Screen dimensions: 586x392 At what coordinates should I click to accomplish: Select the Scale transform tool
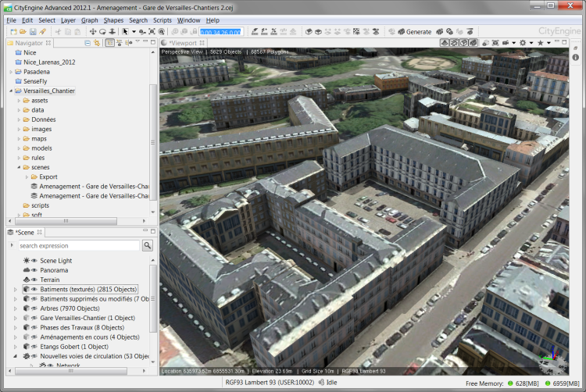coord(112,32)
